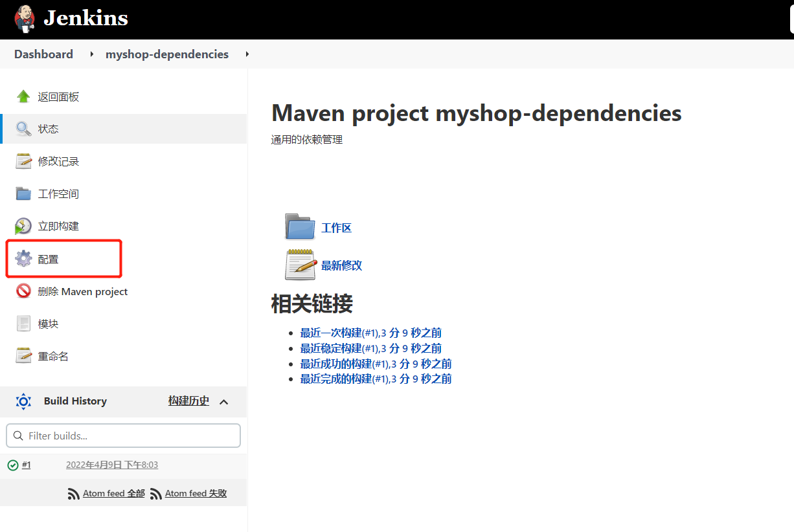Click the notepad icon beside 重命名
This screenshot has width=794, height=532.
[x=23, y=356]
